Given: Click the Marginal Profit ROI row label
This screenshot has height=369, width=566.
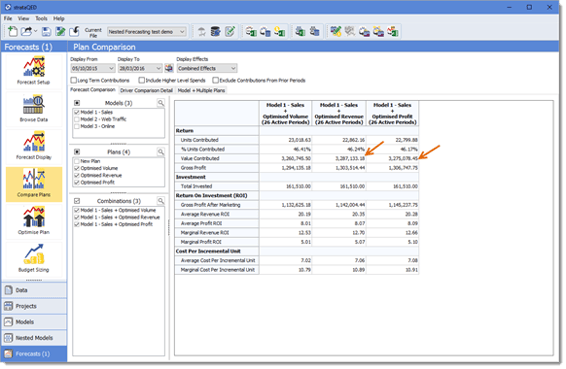Looking at the screenshot, I should 201,242.
